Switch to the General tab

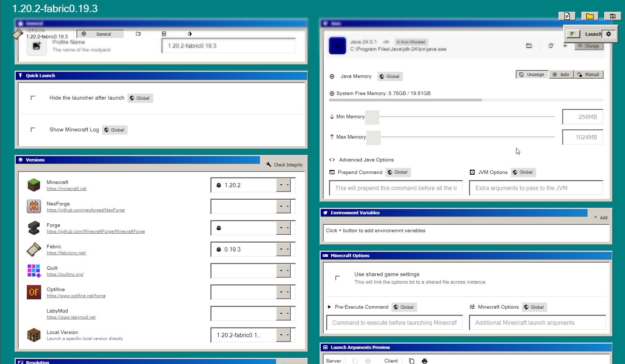pos(100,34)
